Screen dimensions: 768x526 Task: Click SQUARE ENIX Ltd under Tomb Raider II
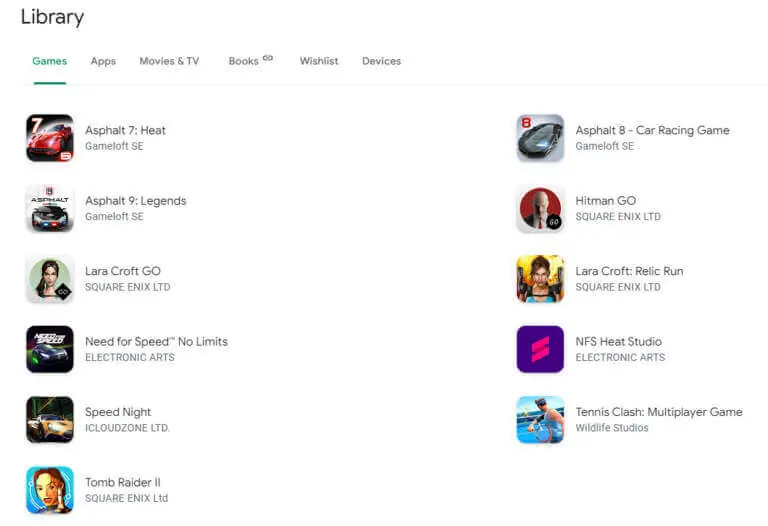pos(126,498)
